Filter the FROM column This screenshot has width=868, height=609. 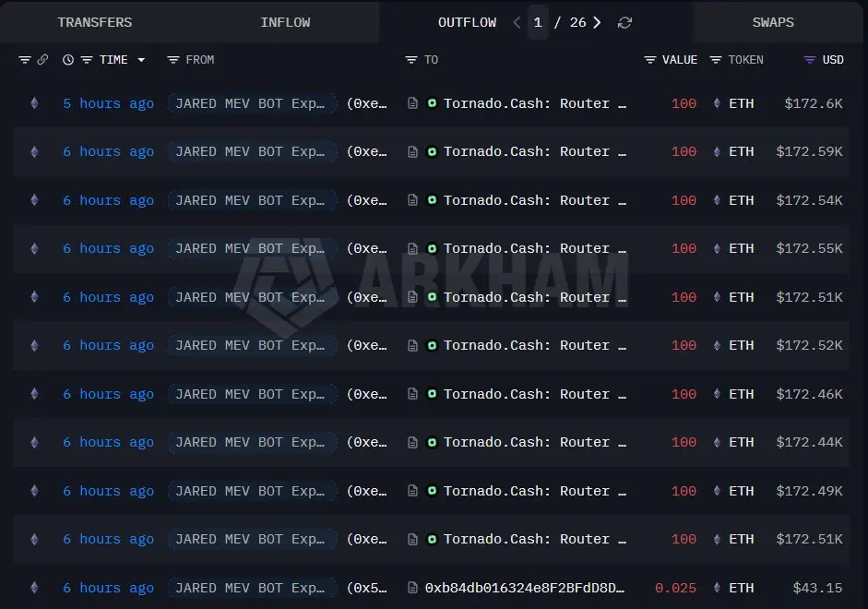point(173,60)
